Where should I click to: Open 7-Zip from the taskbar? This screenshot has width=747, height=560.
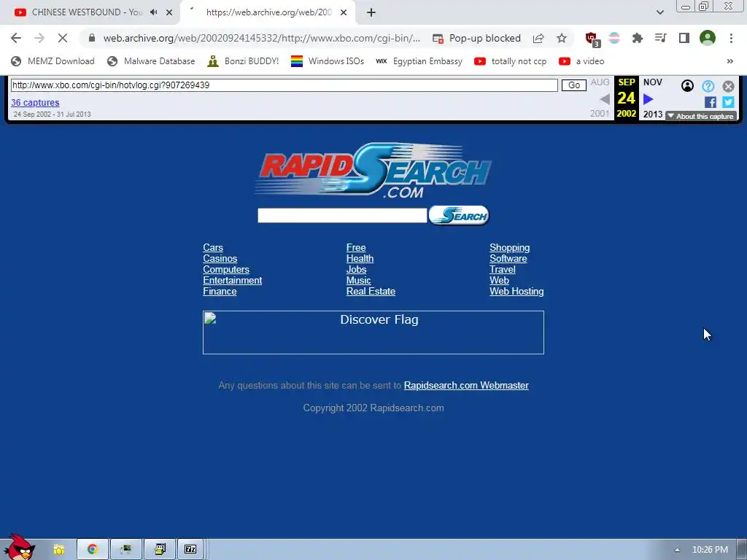pyautogui.click(x=190, y=550)
